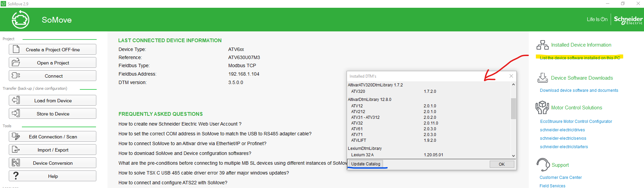644x188 pixels.
Task: Click the Installed Device Information network icon
Action: (542, 45)
